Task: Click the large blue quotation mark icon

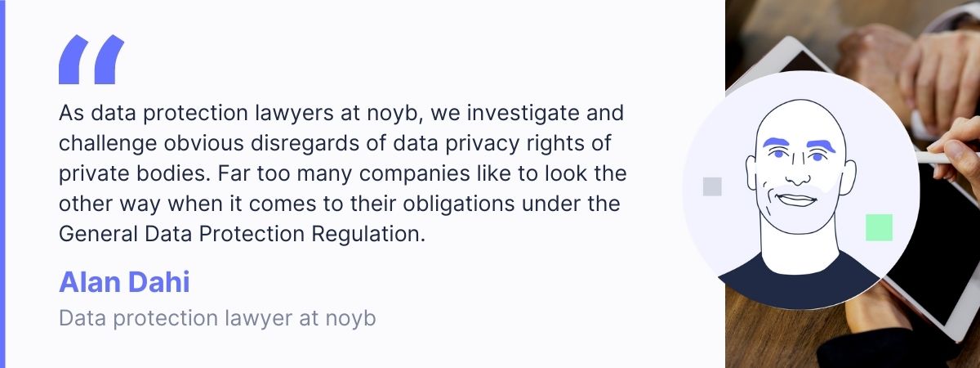Action: 91,60
